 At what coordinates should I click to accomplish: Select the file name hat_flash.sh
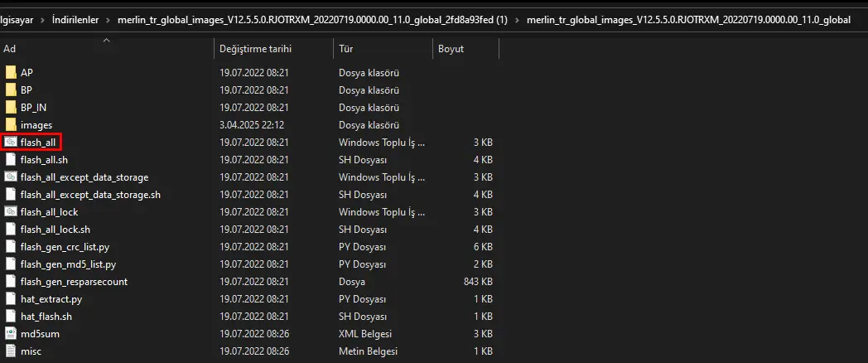(46, 317)
